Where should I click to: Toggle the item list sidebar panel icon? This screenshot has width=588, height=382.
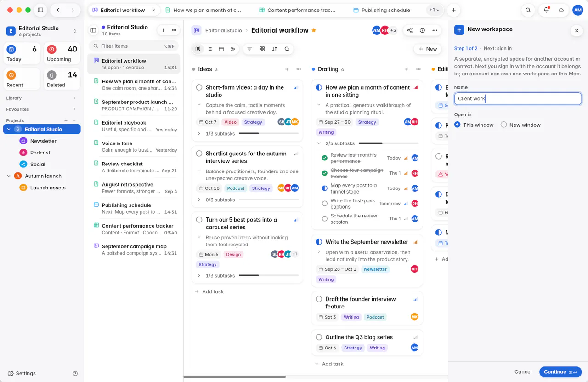(x=93, y=30)
